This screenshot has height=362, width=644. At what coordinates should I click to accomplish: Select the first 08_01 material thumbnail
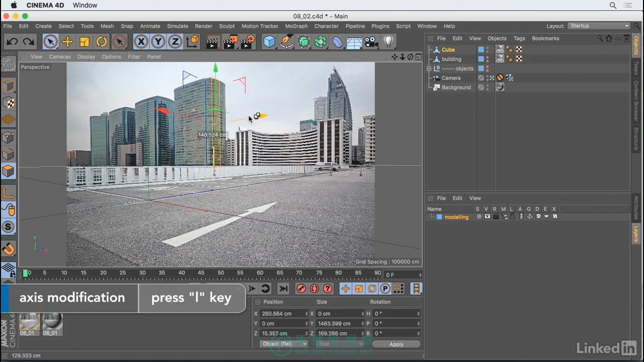click(x=29, y=321)
